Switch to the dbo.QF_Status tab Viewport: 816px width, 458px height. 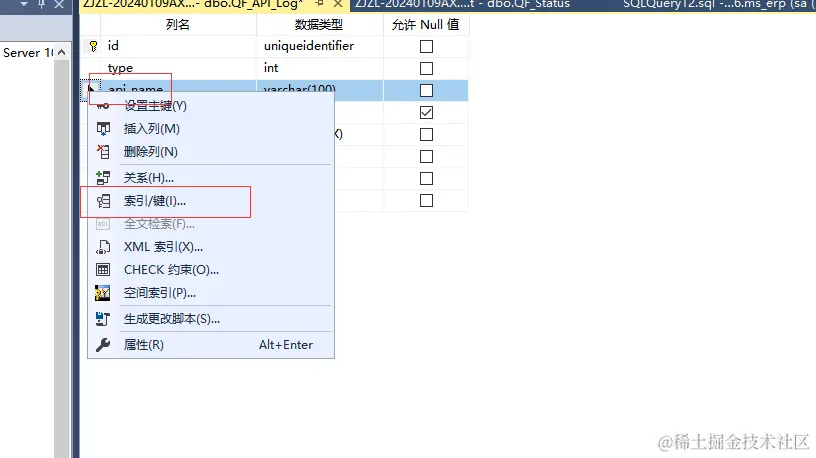(462, 4)
